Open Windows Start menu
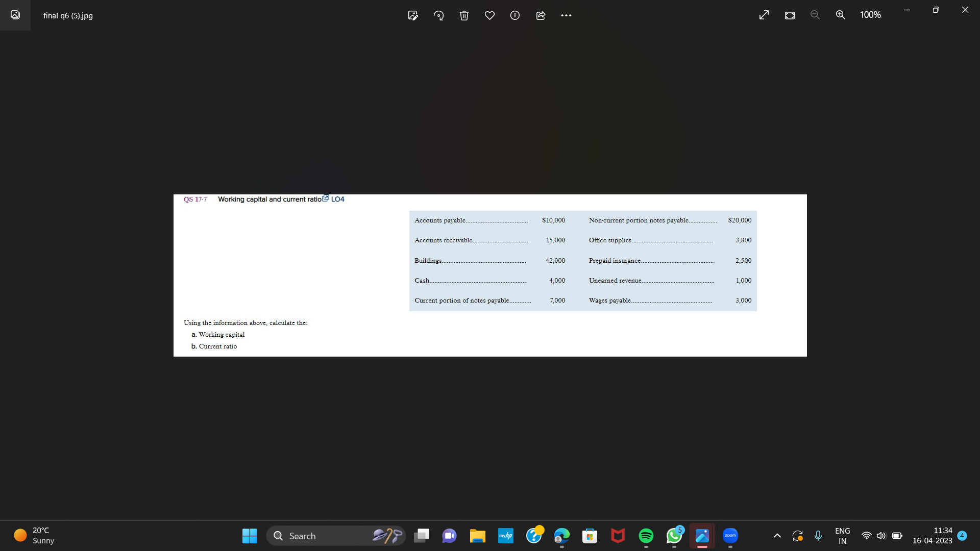This screenshot has width=980, height=551. [x=250, y=536]
